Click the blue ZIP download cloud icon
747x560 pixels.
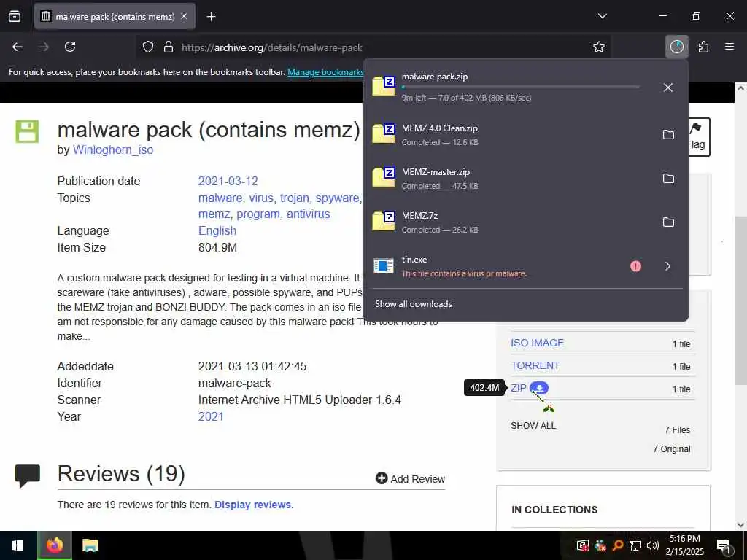(539, 388)
